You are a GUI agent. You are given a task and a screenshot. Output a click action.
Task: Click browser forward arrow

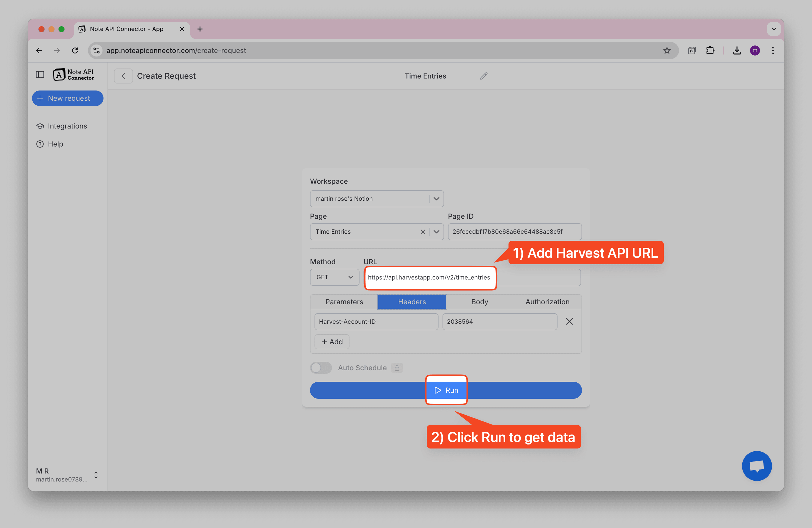pos(57,50)
